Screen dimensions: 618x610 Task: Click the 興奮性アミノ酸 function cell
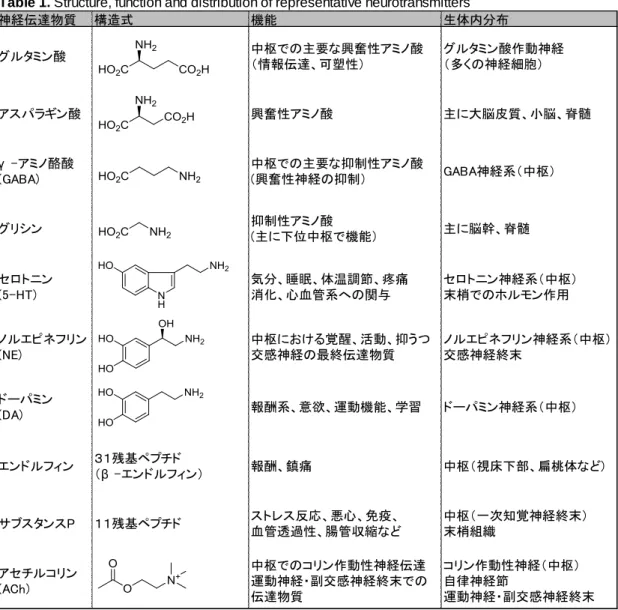[x=292, y=114]
